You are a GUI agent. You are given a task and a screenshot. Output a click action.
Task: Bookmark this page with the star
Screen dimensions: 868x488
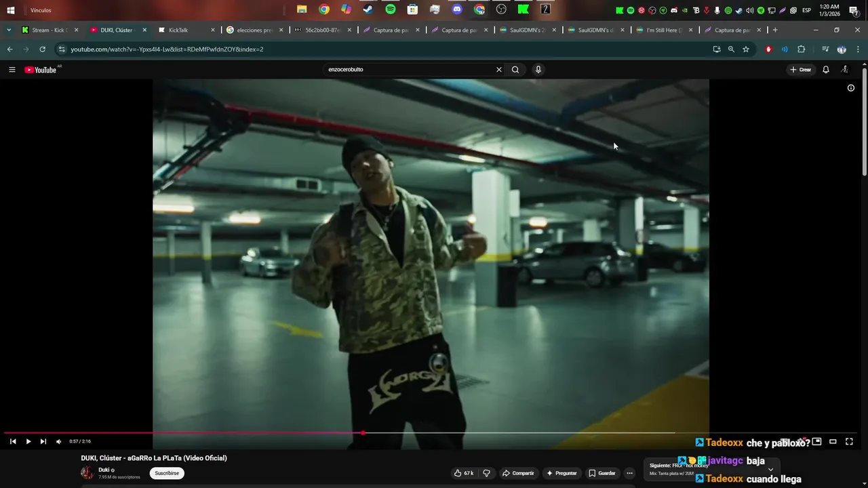(746, 49)
